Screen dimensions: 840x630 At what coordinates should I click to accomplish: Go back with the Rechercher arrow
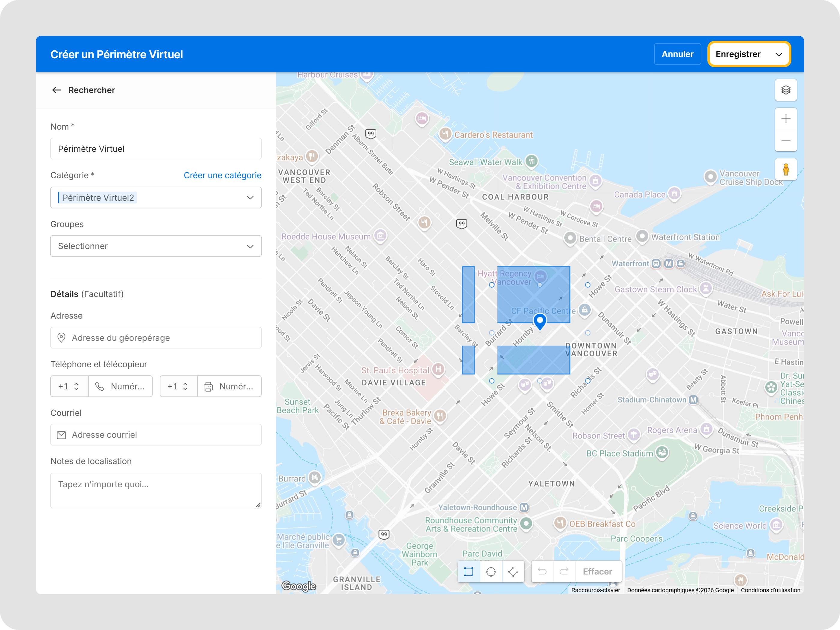57,90
